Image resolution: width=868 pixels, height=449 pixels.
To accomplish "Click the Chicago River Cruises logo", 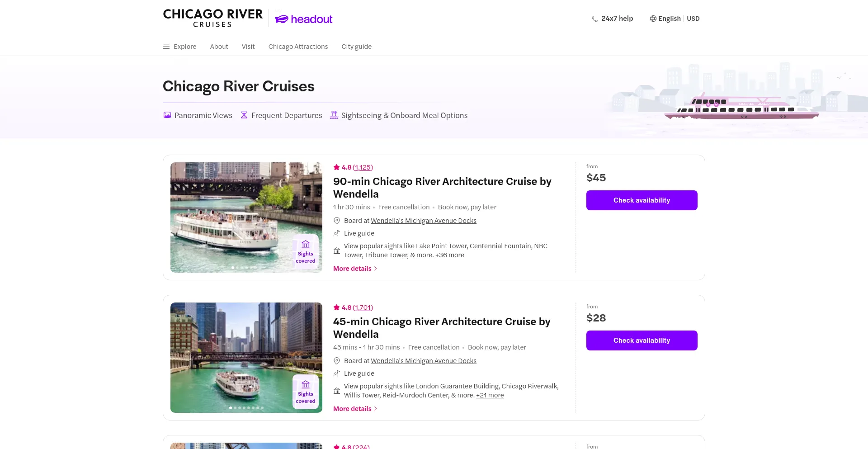I will tap(212, 18).
